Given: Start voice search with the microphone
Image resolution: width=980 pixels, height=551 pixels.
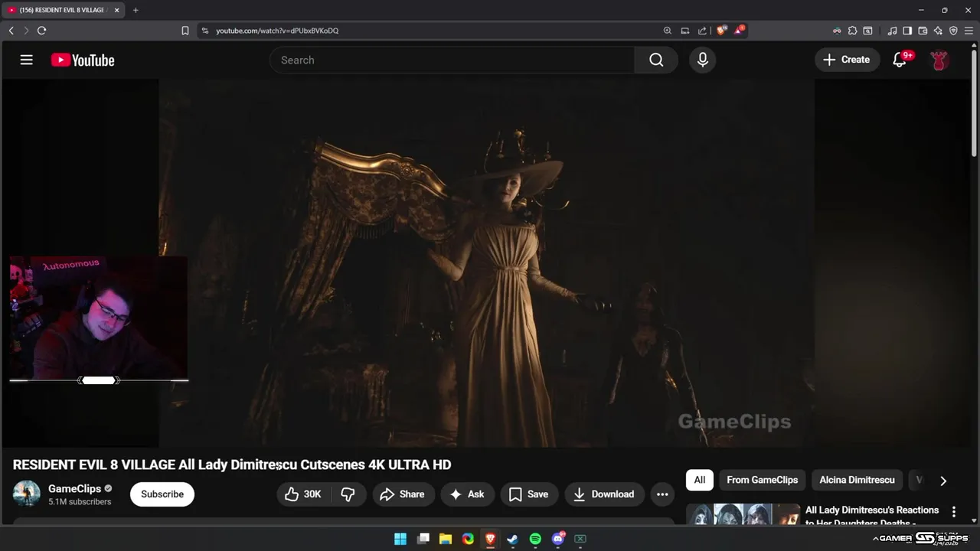Looking at the screenshot, I should (703, 60).
